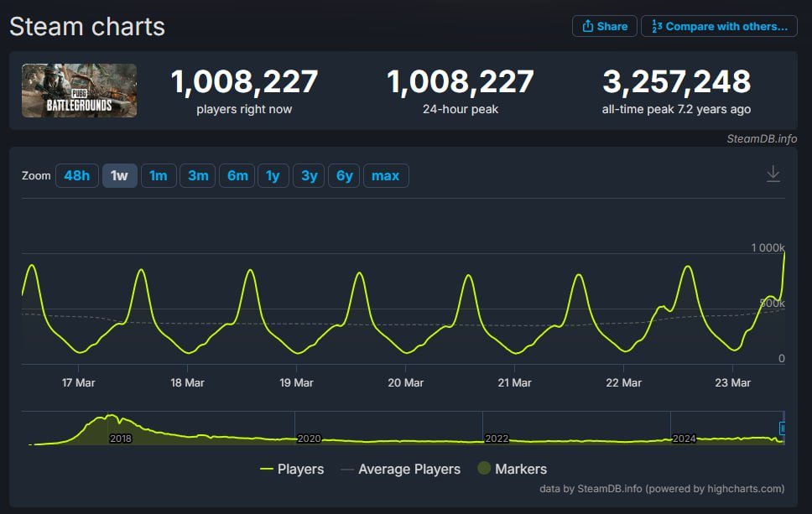Click the 24-hour peak label
The height and width of the screenshot is (514, 812).
461,109
